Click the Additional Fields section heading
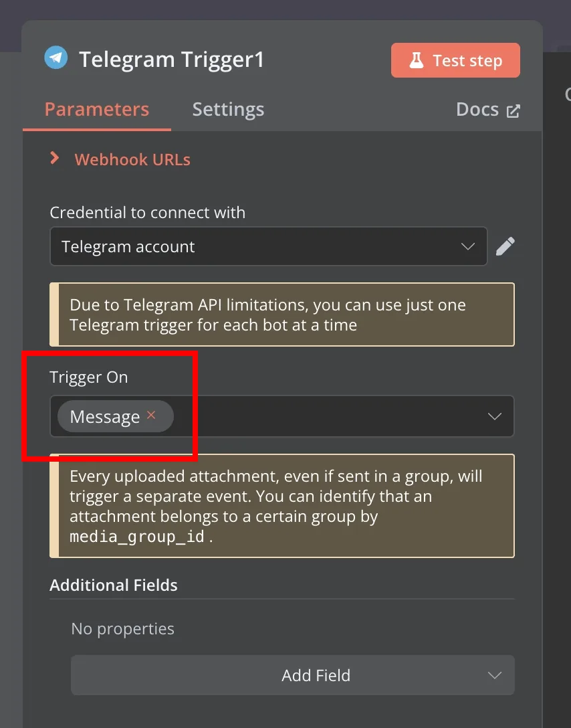 pos(114,585)
